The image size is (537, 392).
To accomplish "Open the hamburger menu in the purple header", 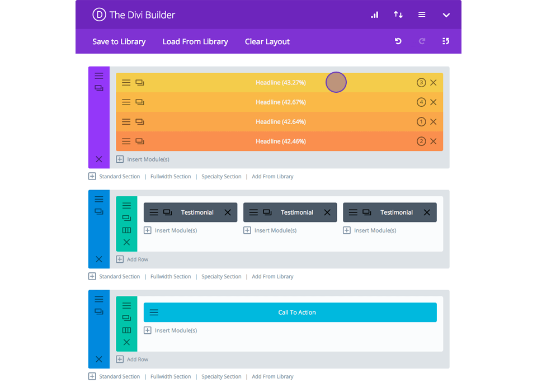I will coord(421,15).
